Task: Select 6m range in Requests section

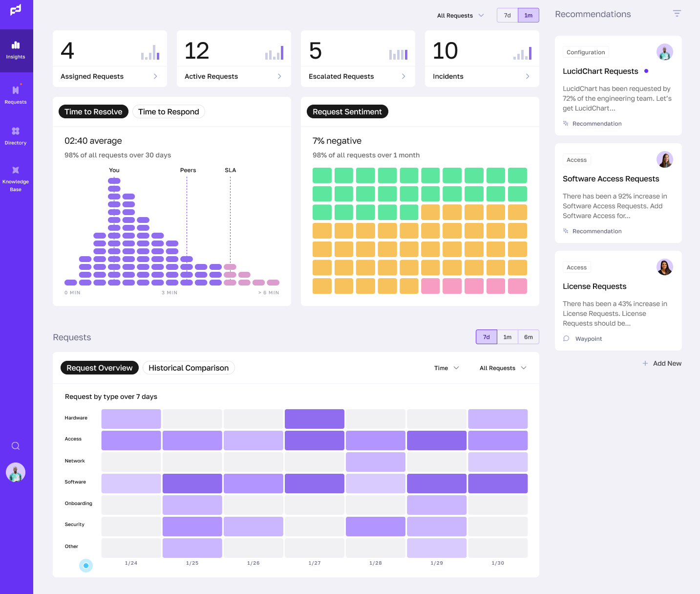Action: (529, 337)
